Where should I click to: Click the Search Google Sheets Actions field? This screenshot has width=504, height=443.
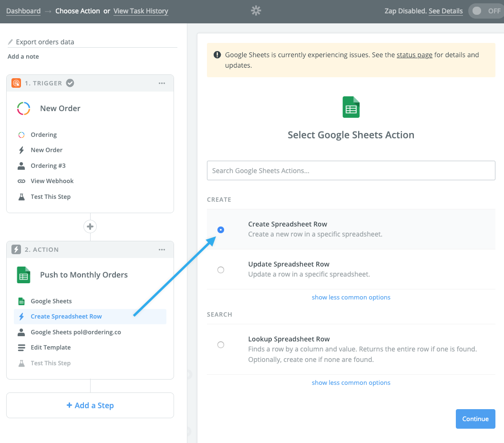click(x=351, y=170)
